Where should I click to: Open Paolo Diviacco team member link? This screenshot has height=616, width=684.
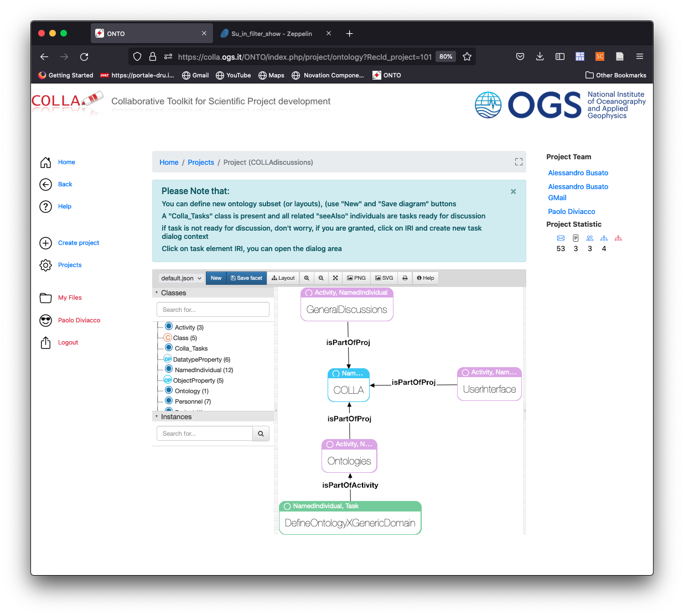572,212
